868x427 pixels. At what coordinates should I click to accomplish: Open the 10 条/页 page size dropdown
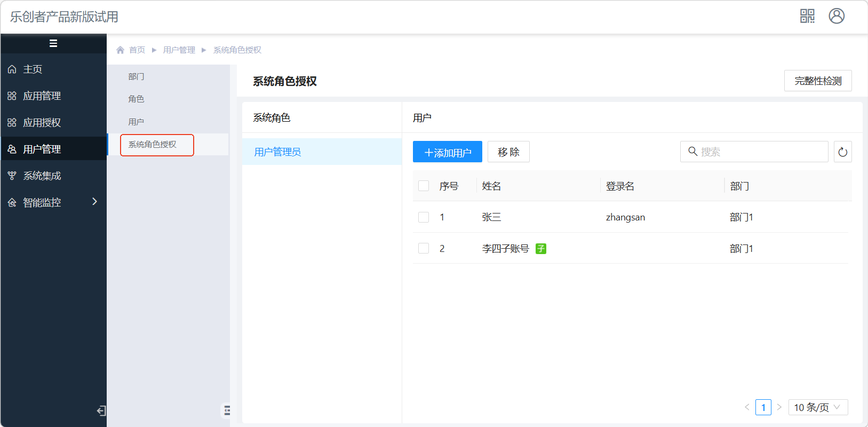point(817,407)
